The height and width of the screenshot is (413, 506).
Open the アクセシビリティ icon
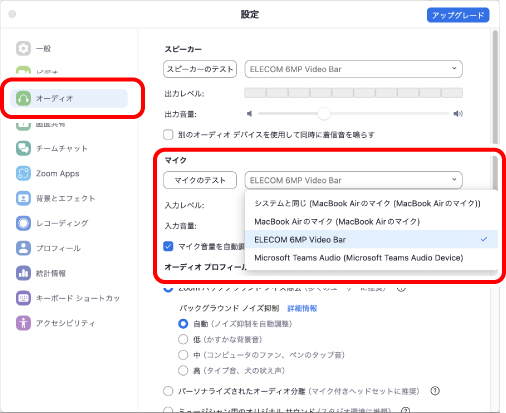[x=23, y=323]
